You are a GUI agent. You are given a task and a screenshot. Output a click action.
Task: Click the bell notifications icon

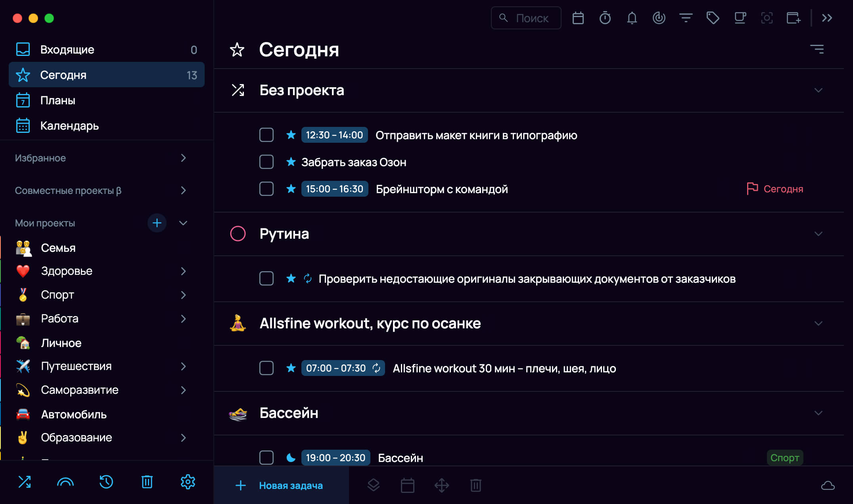[x=632, y=18]
